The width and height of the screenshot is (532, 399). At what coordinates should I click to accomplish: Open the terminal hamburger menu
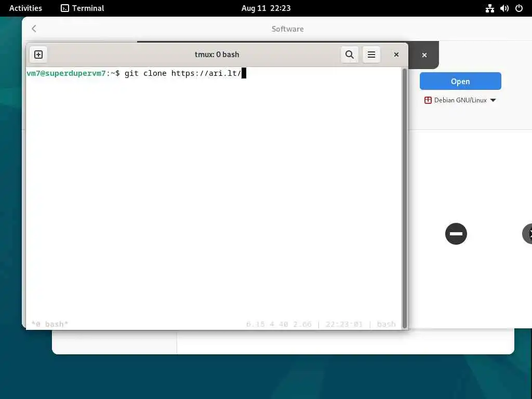pyautogui.click(x=371, y=55)
